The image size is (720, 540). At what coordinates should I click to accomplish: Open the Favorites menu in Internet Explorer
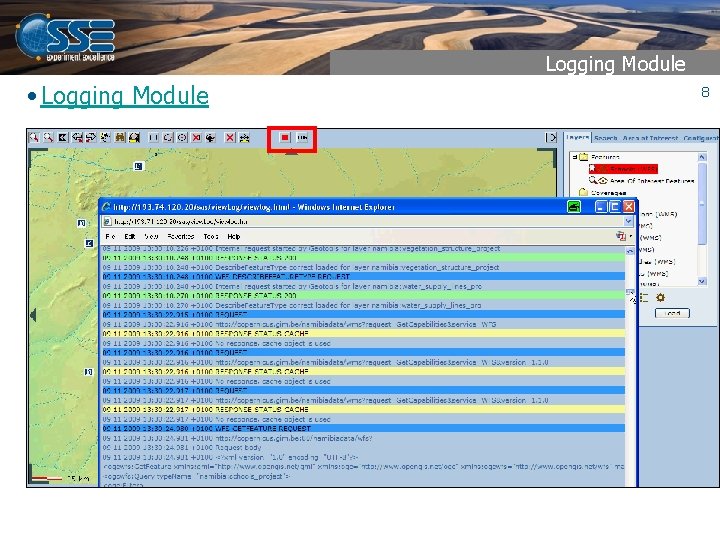click(x=180, y=236)
